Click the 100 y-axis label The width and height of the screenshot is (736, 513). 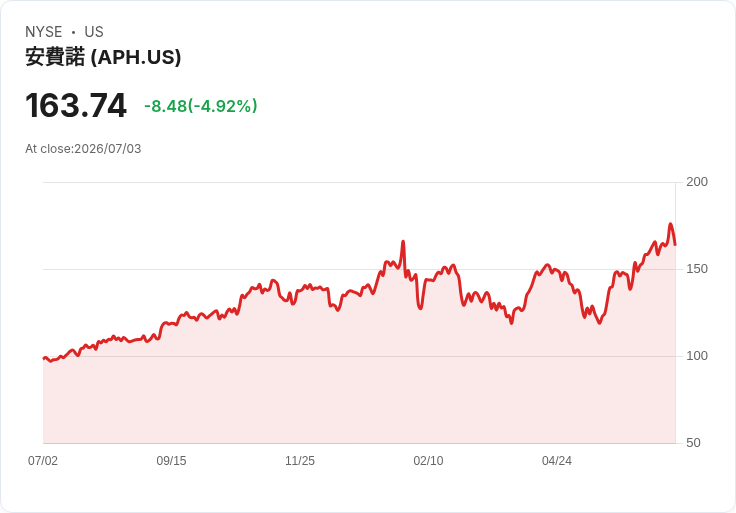[697, 356]
